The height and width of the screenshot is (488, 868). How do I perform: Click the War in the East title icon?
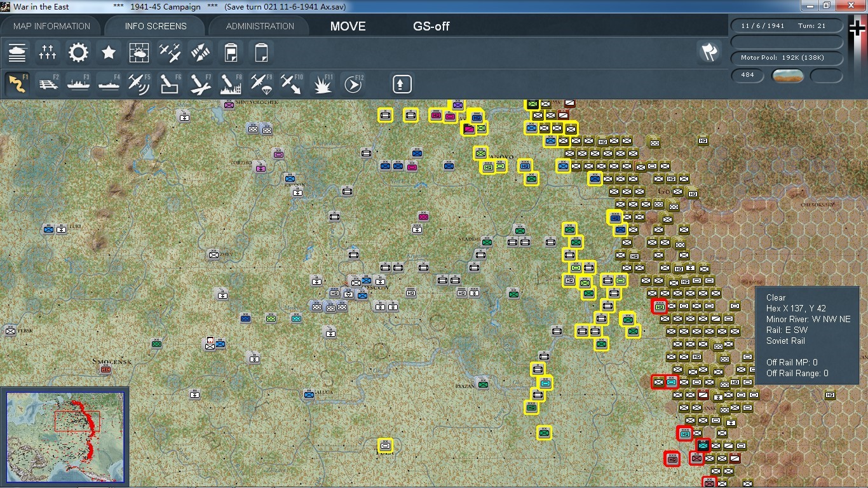tap(5, 6)
